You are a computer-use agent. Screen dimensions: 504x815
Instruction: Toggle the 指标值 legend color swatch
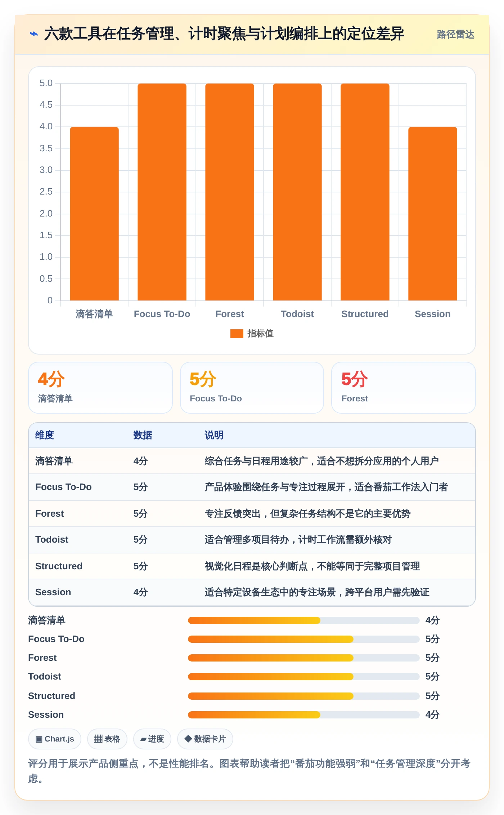point(237,334)
